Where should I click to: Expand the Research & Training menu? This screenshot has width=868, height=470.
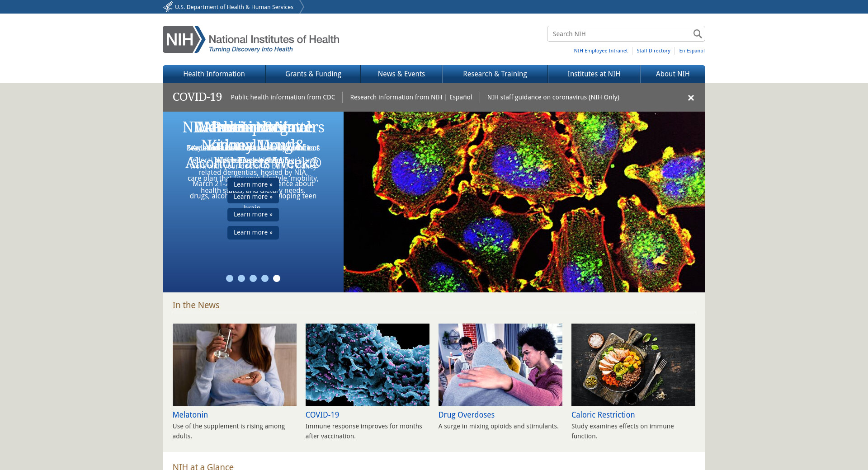coord(495,74)
